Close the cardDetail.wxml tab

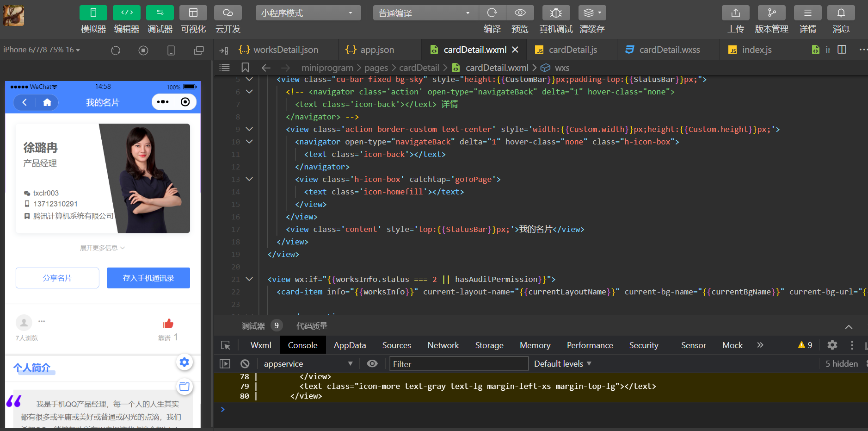coord(515,50)
